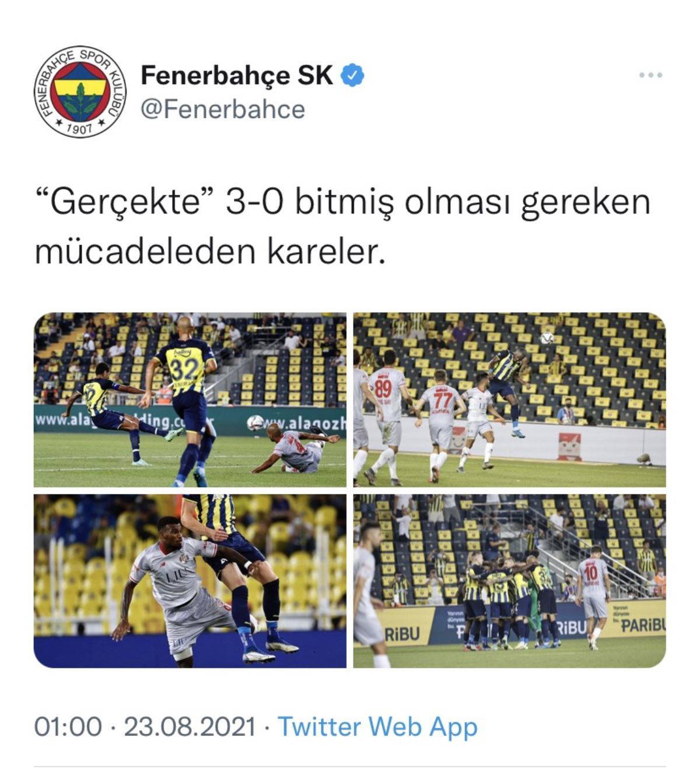Click the sliding player in grey kit

click(x=295, y=449)
